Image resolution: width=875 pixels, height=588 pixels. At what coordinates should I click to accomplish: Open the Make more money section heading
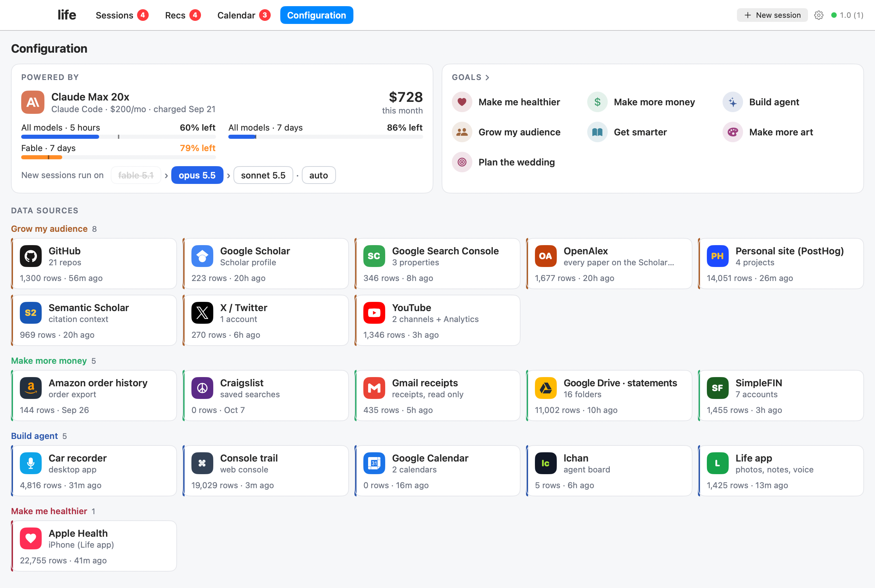(49, 361)
